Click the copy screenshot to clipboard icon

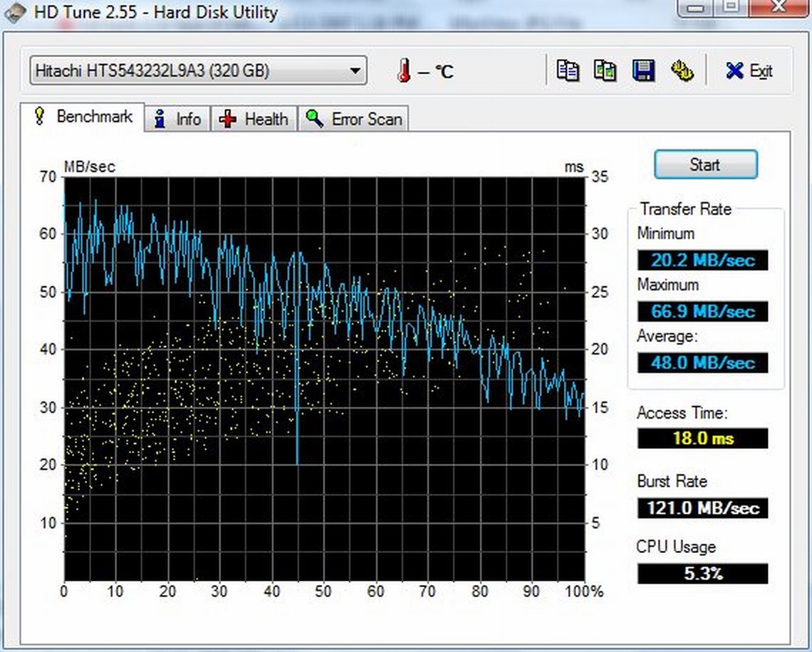605,70
